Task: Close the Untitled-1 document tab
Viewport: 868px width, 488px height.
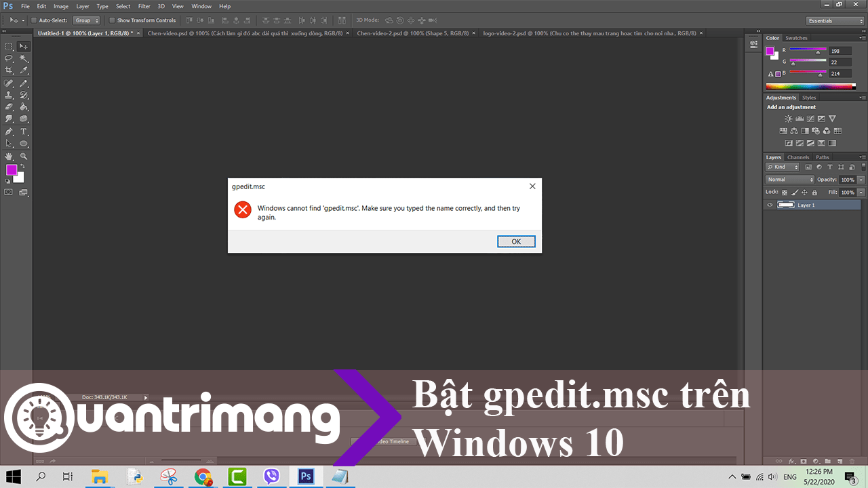Action: point(139,33)
